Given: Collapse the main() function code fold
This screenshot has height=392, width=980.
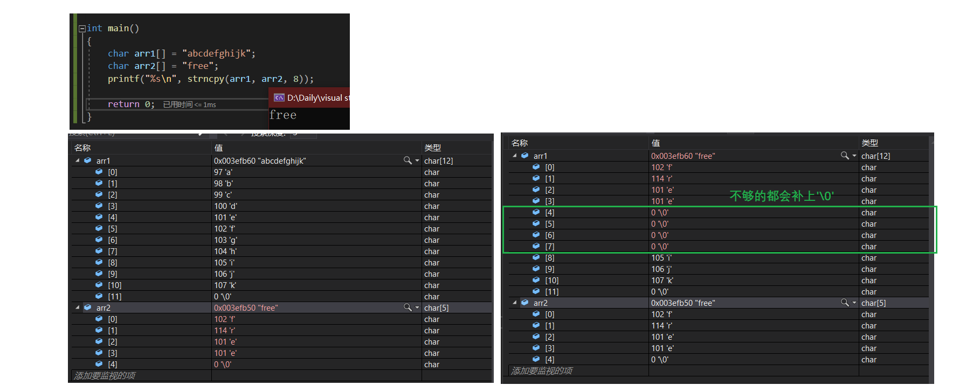Looking at the screenshot, I should pyautogui.click(x=82, y=29).
